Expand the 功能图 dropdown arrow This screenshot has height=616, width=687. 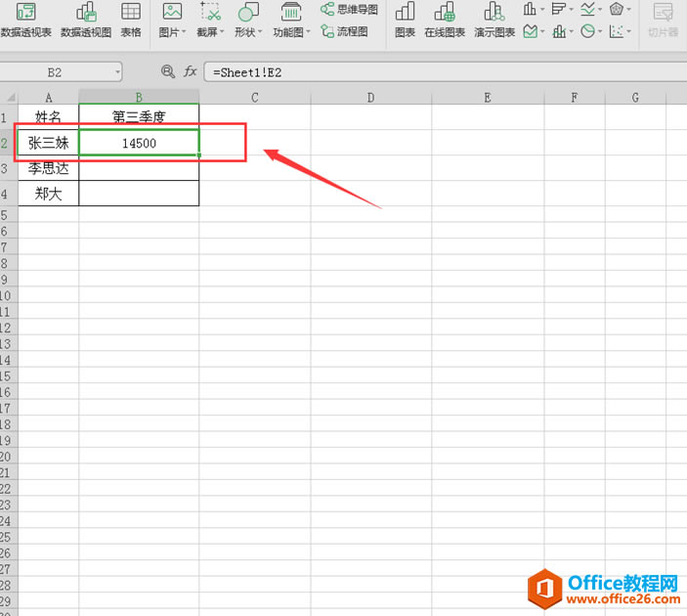pyautogui.click(x=308, y=31)
